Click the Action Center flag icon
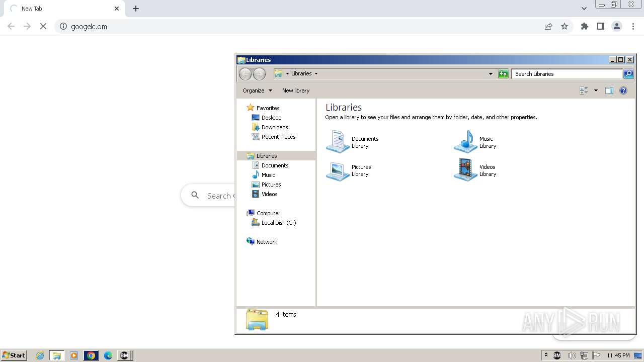Viewport: 644px width, 362px height. point(596,355)
